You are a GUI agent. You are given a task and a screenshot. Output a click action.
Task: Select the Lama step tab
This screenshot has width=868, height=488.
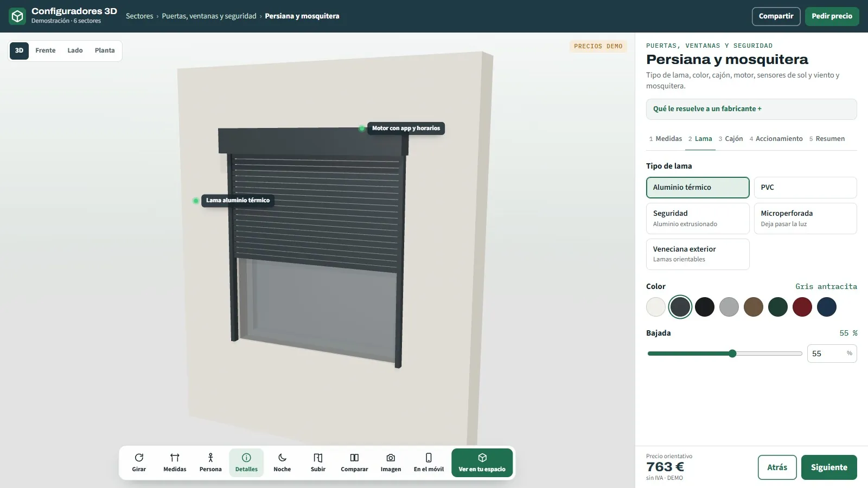(700, 139)
